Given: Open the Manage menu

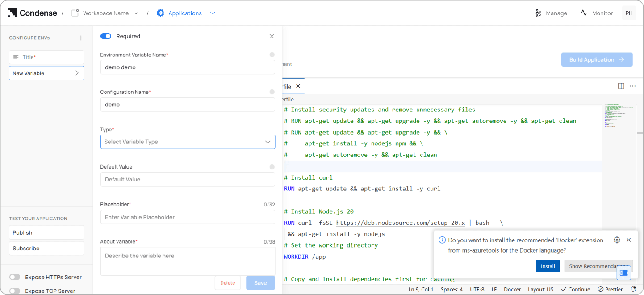Looking at the screenshot, I should [551, 13].
